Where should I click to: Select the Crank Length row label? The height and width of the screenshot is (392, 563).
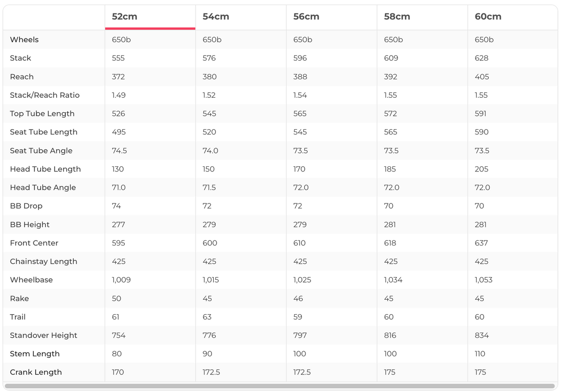(36, 372)
